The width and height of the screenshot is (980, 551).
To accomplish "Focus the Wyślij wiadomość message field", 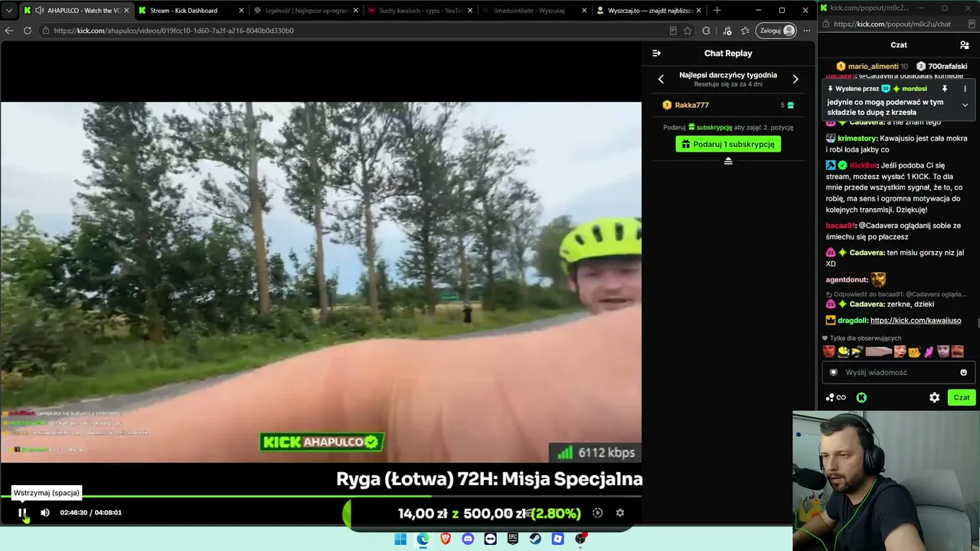I will (897, 373).
